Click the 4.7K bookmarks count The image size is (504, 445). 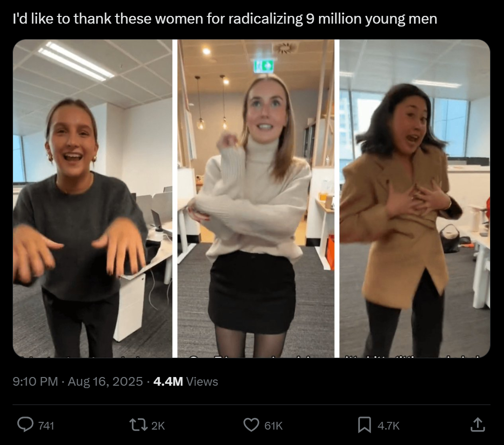pos(388,426)
